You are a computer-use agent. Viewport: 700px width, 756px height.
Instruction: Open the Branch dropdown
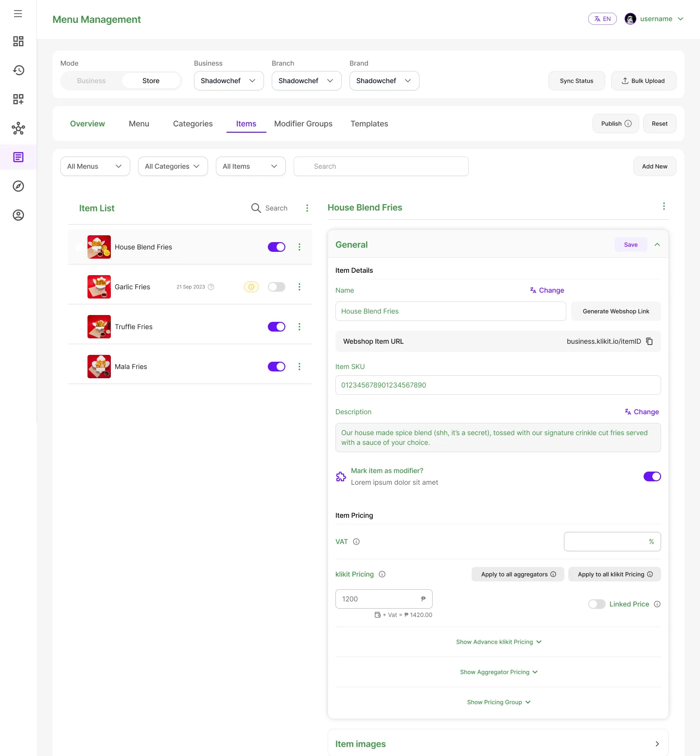307,81
